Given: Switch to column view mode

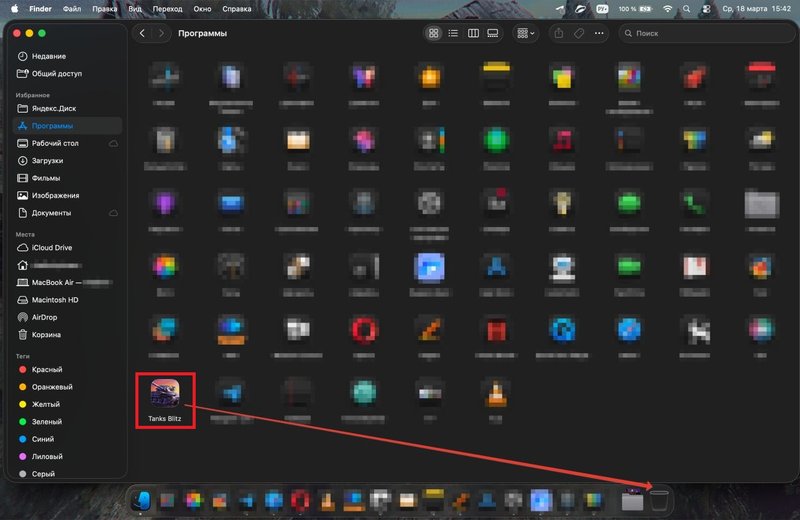Looking at the screenshot, I should point(473,33).
